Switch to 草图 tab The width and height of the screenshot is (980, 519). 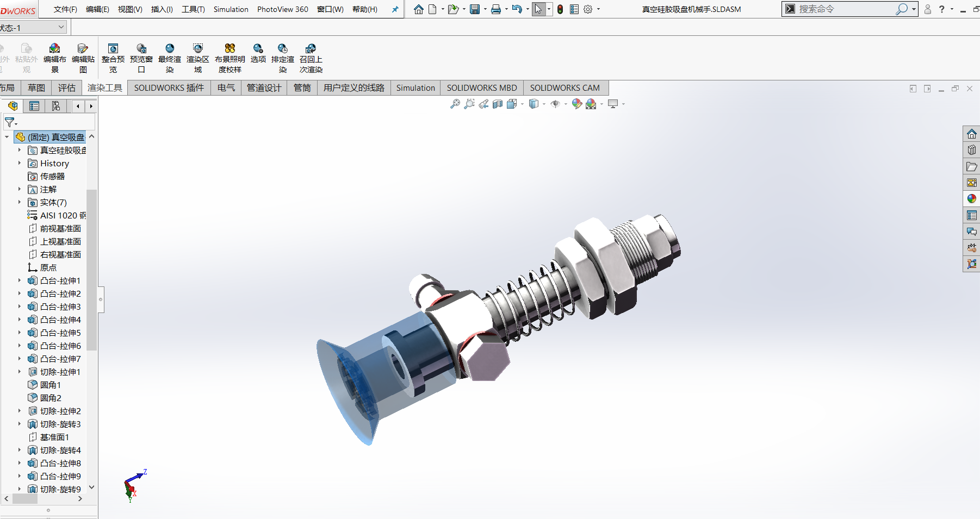[x=36, y=88]
